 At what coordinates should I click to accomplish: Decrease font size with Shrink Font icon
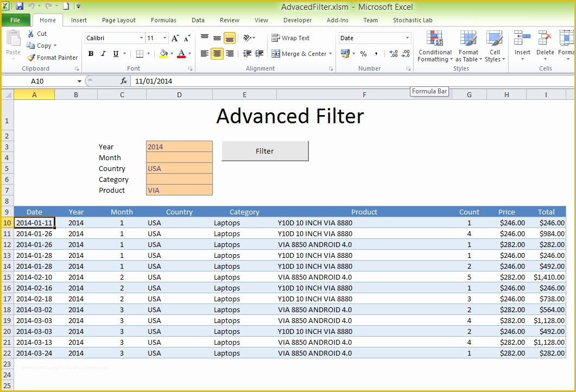(187, 38)
